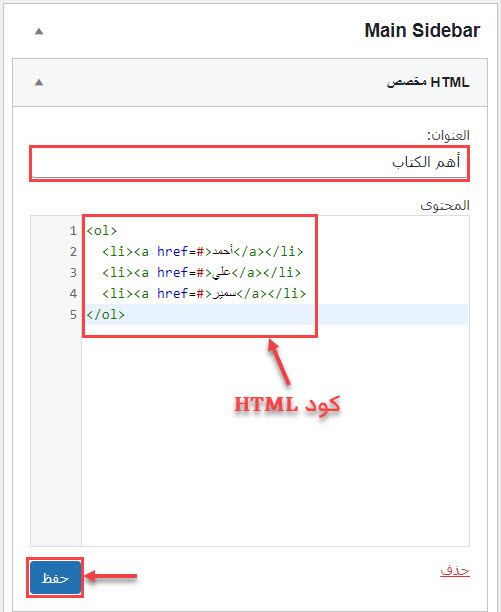Click line number 3 in gutter
The height and width of the screenshot is (612, 501).
(73, 272)
